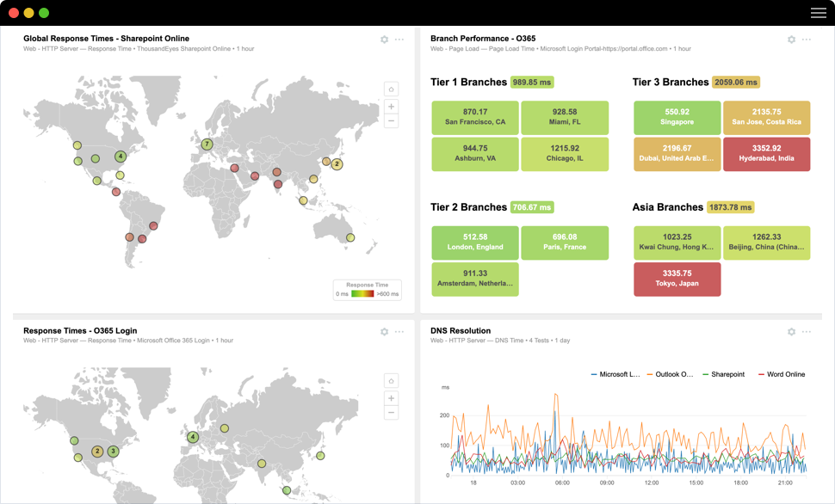Open settings gear for Global Response Times widget
The image size is (835, 504).
(x=385, y=40)
